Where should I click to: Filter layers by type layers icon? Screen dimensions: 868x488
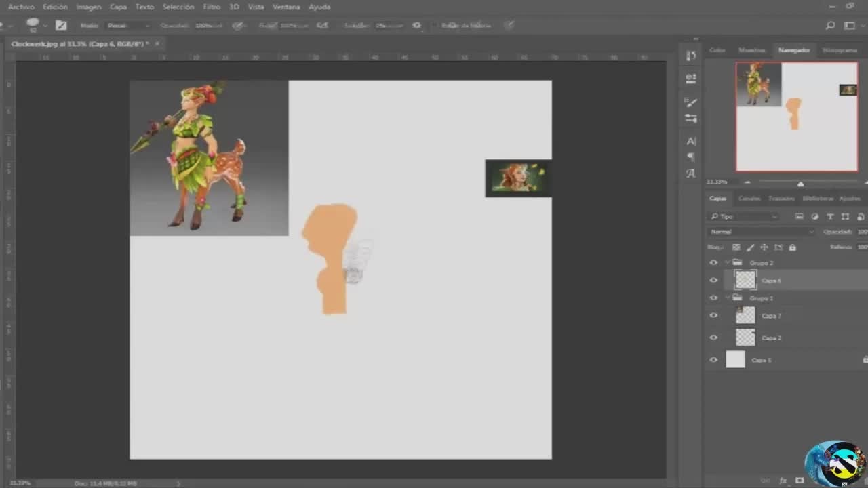tap(830, 216)
